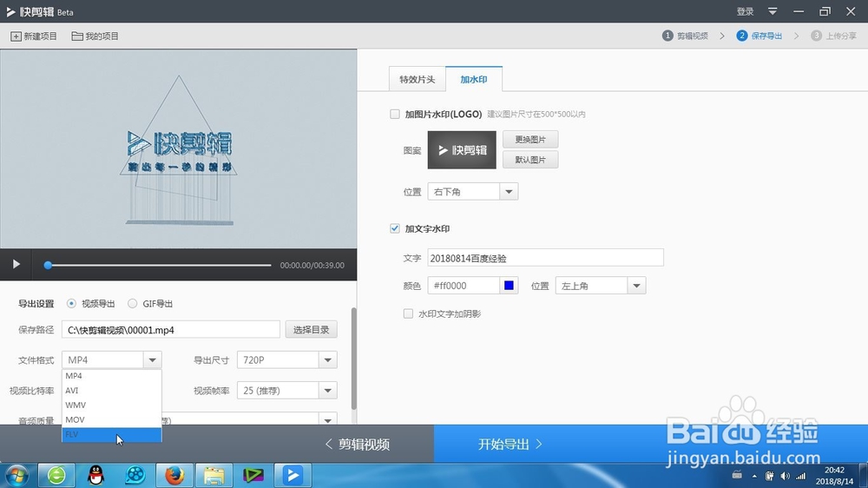Image resolution: width=868 pixels, height=488 pixels.
Task: Click the volume speaker tray icon
Action: [785, 476]
